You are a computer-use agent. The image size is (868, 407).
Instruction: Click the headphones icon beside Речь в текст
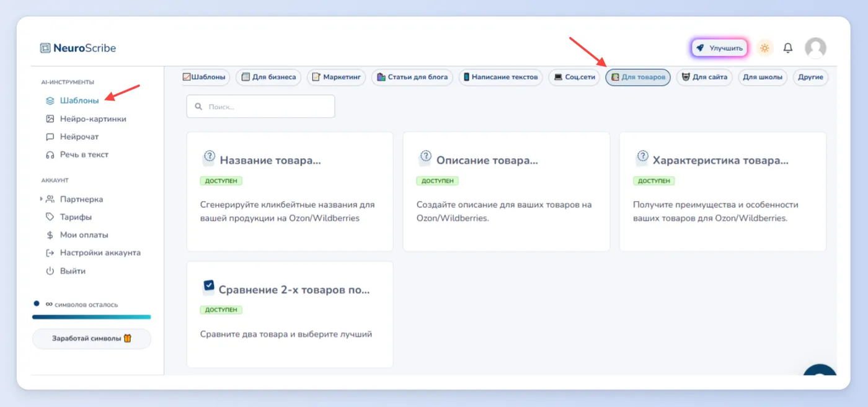point(50,154)
